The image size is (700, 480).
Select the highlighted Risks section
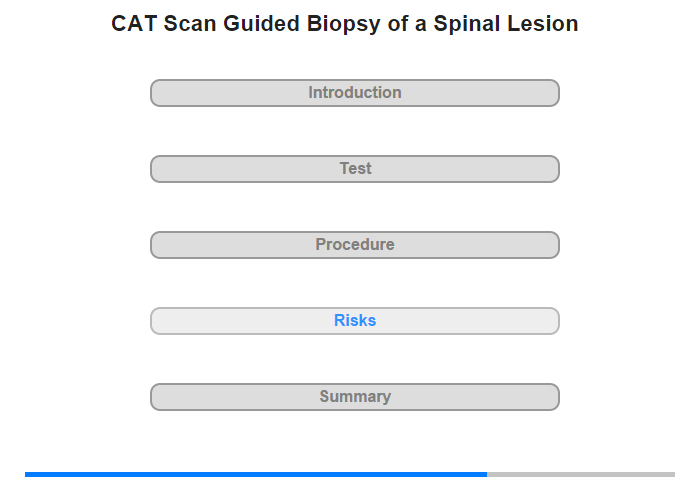[354, 321]
